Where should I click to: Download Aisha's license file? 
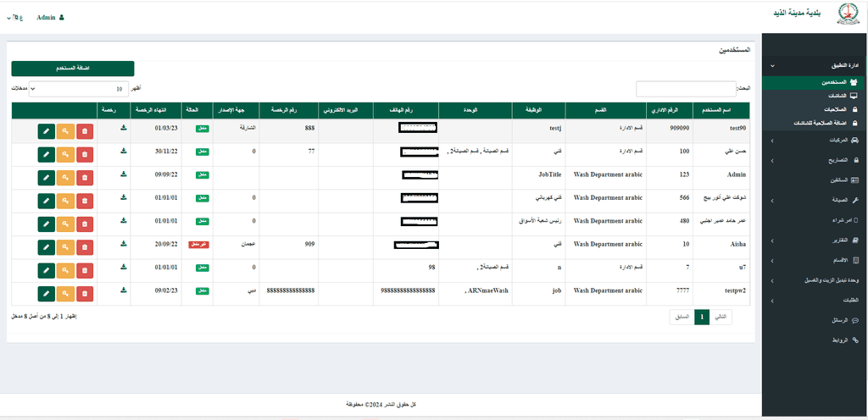click(124, 244)
